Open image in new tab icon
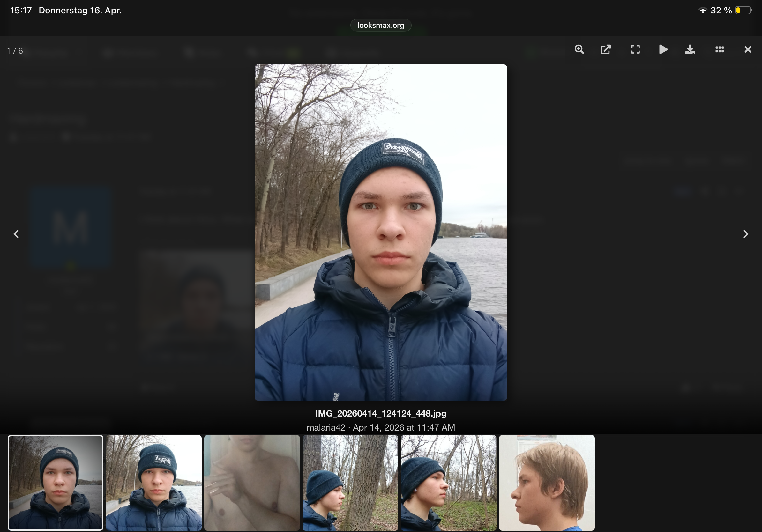Viewport: 762px width, 532px height. [606, 49]
